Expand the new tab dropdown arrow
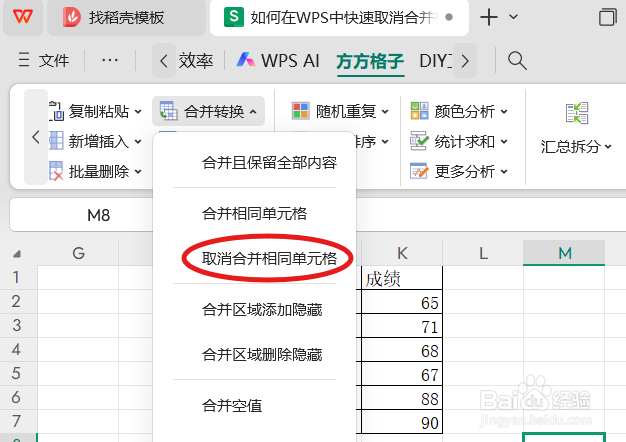The width and height of the screenshot is (626, 442). coord(513,17)
